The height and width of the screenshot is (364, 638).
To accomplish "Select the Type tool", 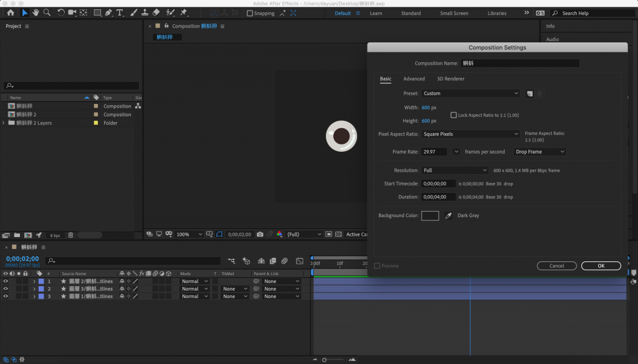I will click(x=120, y=12).
